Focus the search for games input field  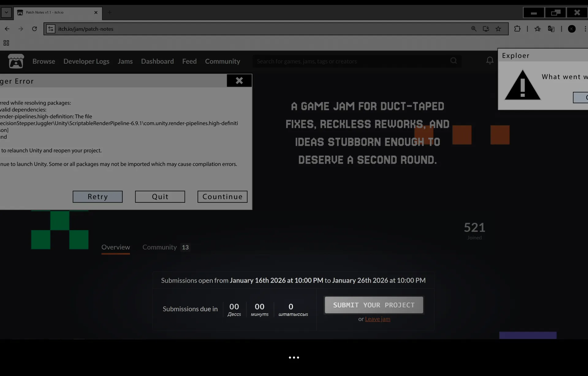[x=352, y=61]
